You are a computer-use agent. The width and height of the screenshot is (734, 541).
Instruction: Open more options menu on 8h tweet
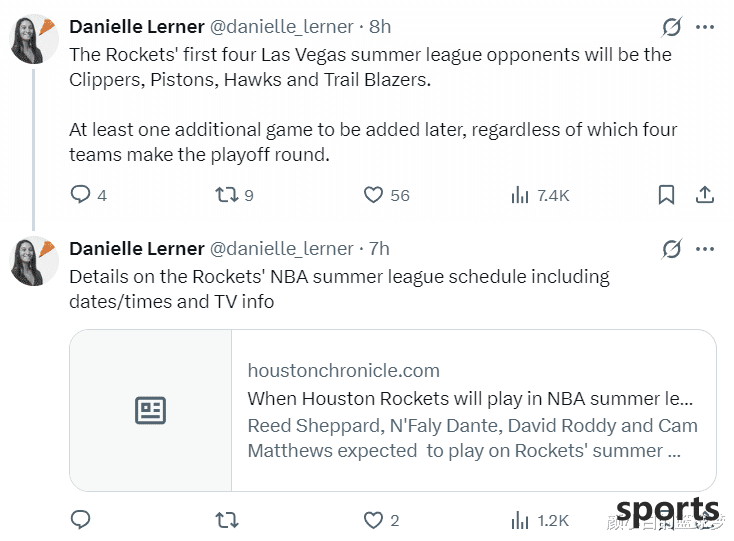(705, 27)
